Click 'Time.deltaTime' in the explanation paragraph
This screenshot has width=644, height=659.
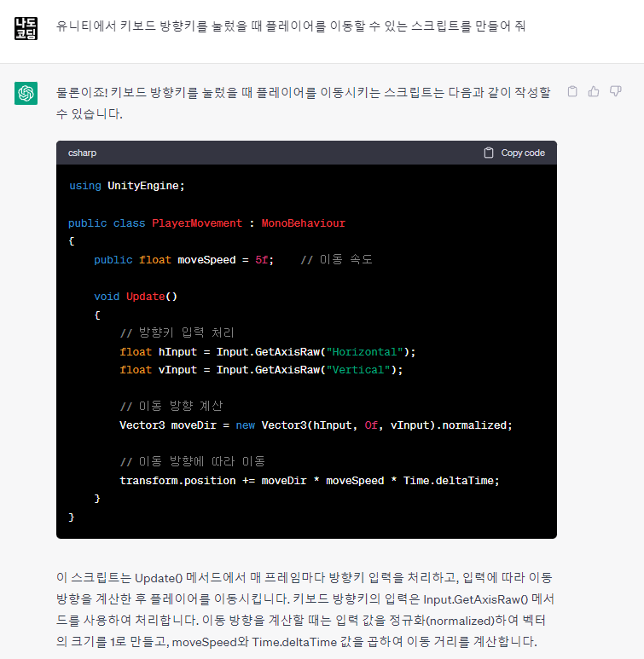pyautogui.click(x=294, y=642)
